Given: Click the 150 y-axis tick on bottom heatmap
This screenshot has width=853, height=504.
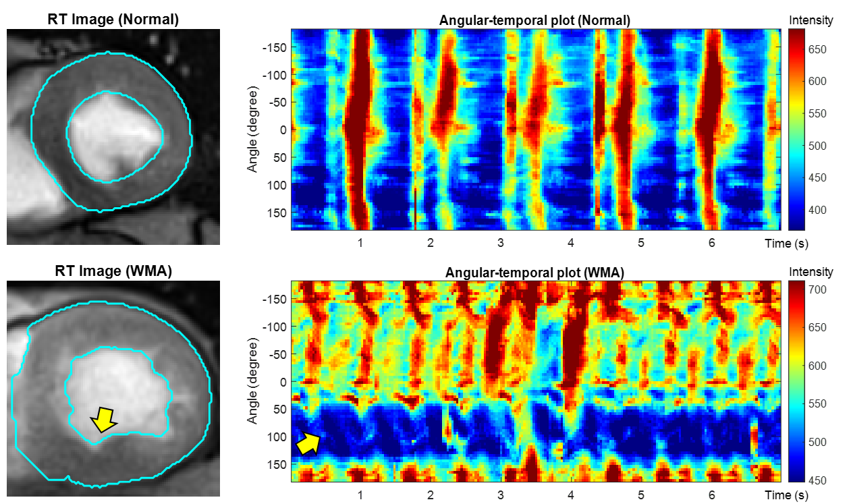Looking at the screenshot, I should [x=277, y=465].
